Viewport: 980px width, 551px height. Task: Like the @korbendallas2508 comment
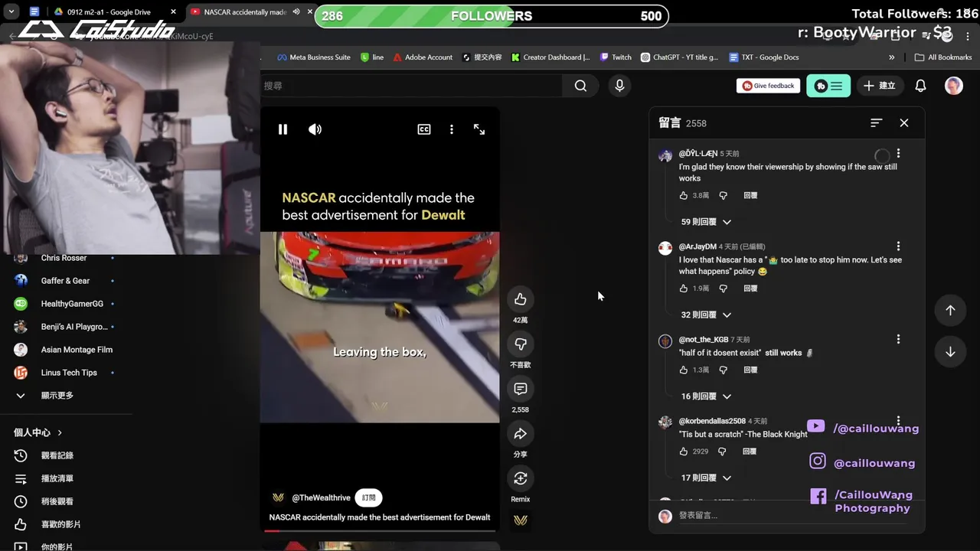point(684,452)
